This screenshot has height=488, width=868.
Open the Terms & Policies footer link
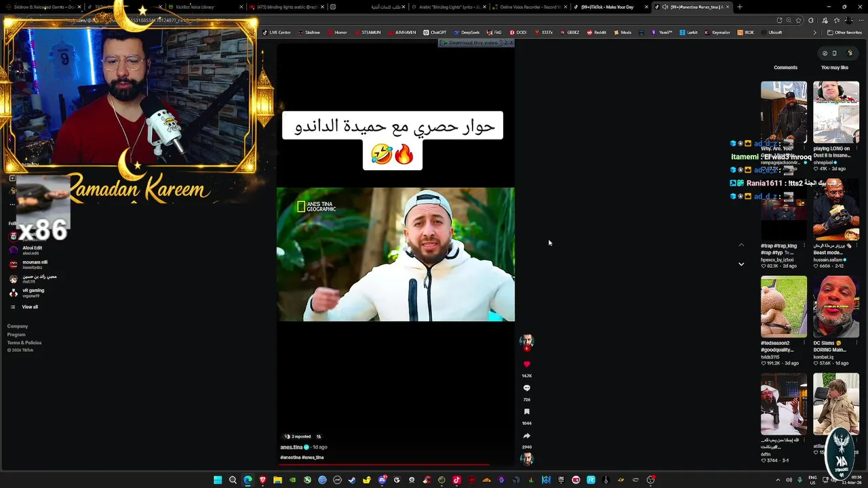(x=24, y=343)
